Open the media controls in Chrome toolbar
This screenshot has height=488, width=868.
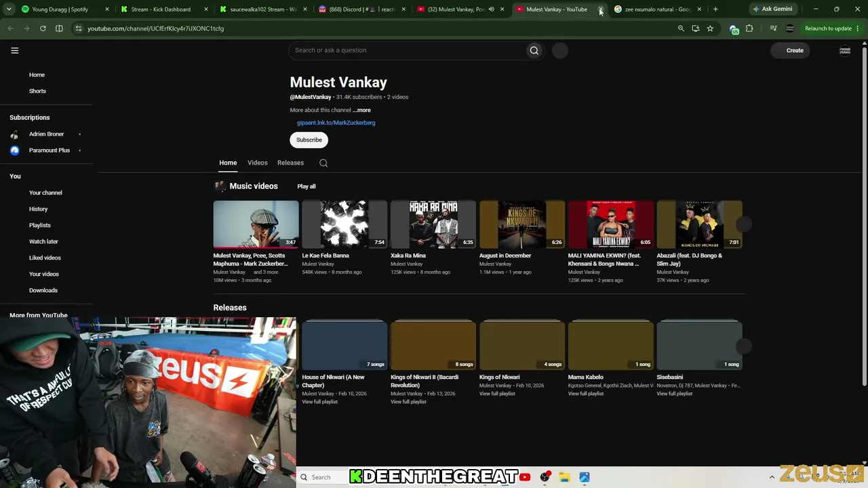click(x=773, y=28)
